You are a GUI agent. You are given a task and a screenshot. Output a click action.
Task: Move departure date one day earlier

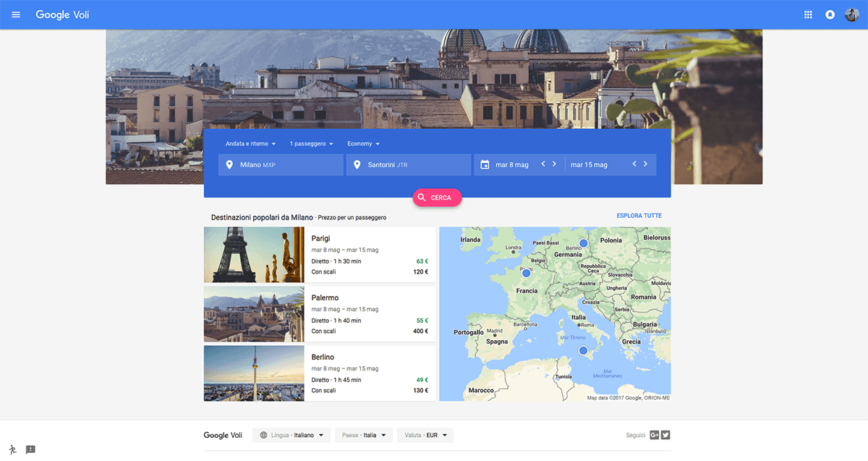[x=543, y=164]
